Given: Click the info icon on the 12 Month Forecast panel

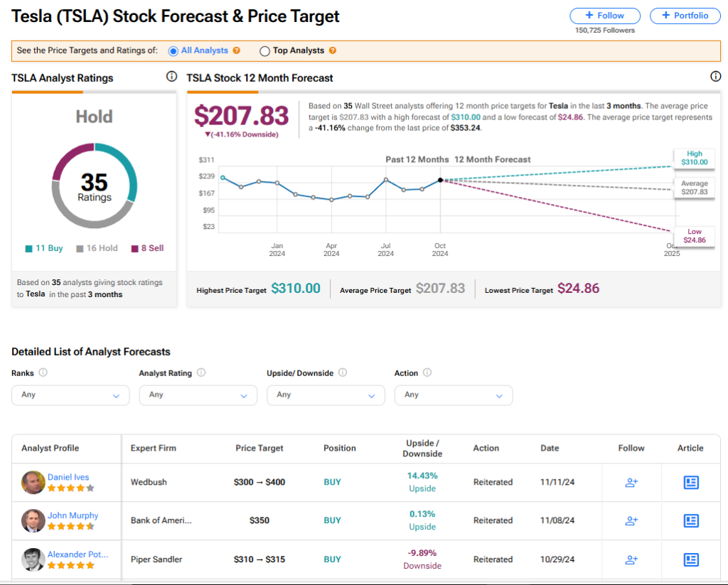Looking at the screenshot, I should (x=717, y=77).
